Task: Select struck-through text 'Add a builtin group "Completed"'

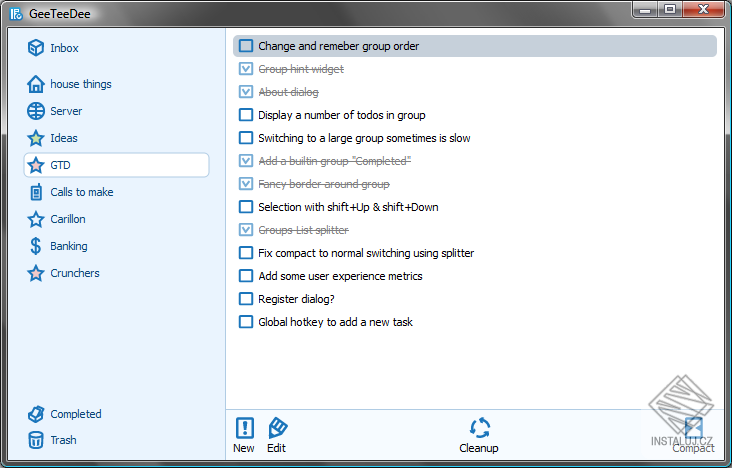Action: [x=335, y=161]
